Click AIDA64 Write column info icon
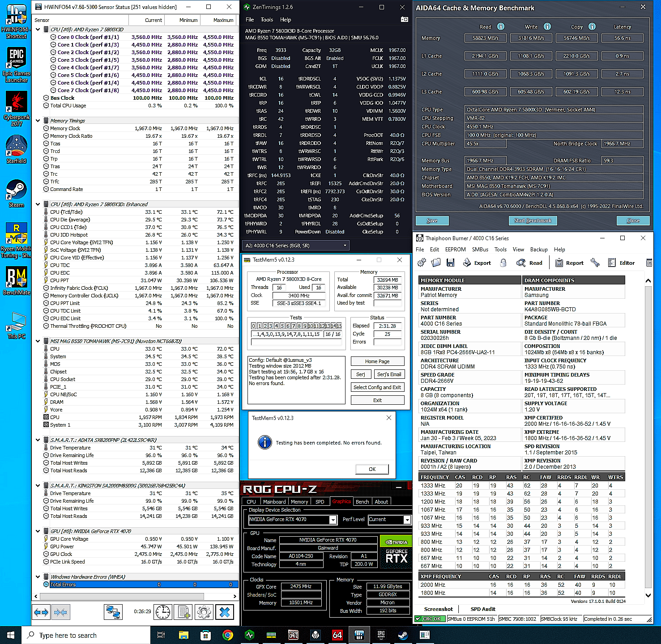Screen dimensions: 661x644 [547, 26]
